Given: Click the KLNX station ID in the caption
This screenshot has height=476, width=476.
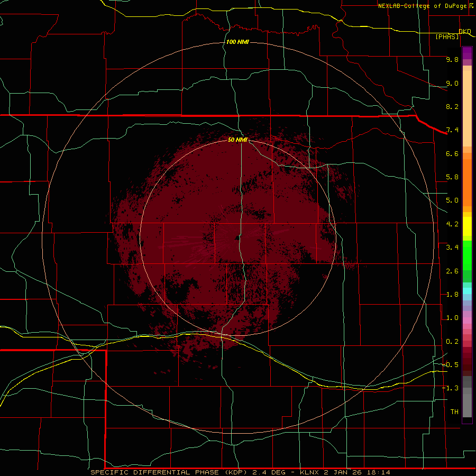Looking at the screenshot, I should (309, 472).
